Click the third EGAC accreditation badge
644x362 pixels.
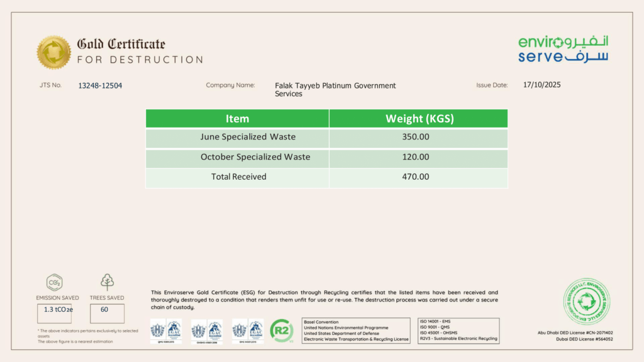[247, 331]
